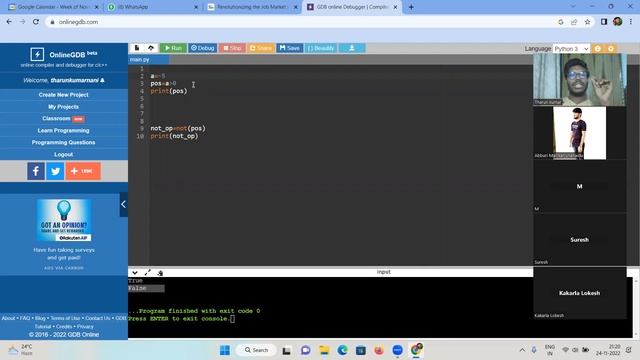Screen dimensions: 640x360
Task: Open the Chrome three-dot menu
Action: (631, 22)
